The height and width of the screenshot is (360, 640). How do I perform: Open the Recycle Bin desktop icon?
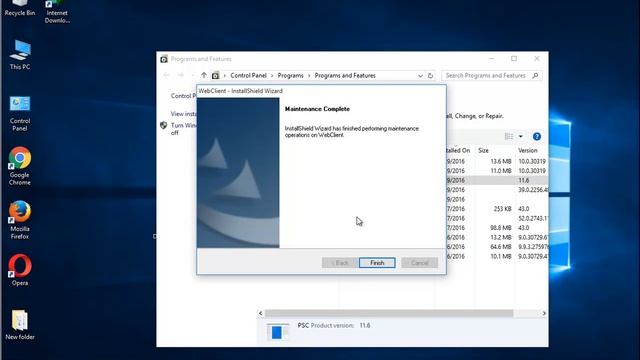20,8
